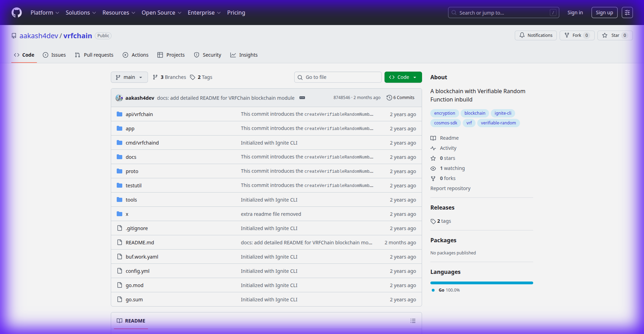Screen dimensions: 644x334
Task: Click the Go language progress bar
Action: [x=481, y=283]
